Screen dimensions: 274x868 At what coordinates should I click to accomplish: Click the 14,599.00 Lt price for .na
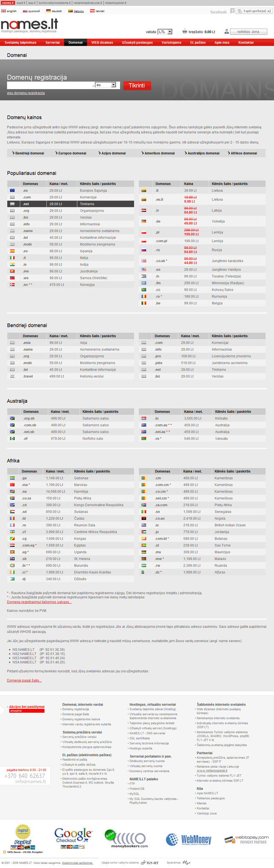[55, 492]
